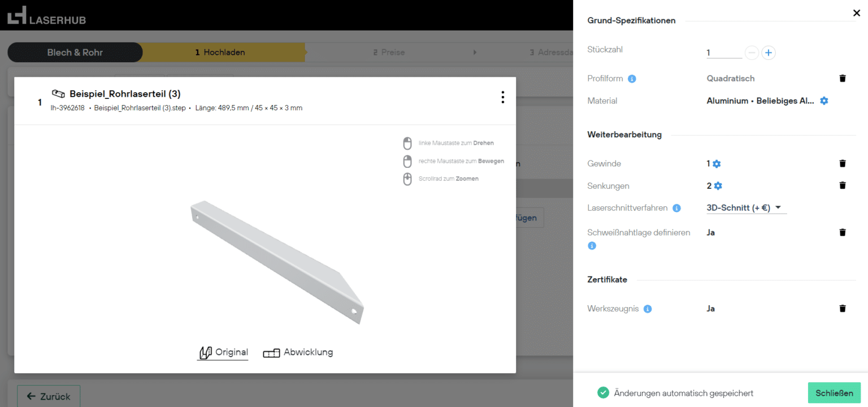Open Senkungen settings gear icon
The height and width of the screenshot is (407, 868).
718,186
